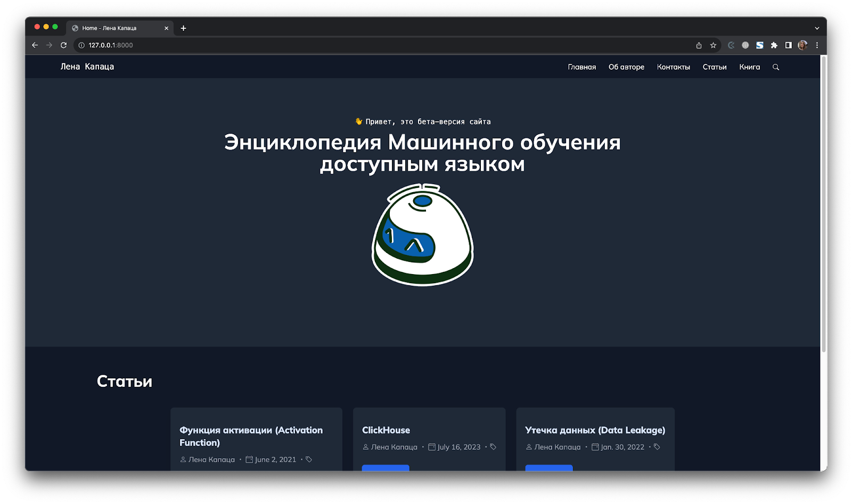Reload the page with the refresh icon

[x=63, y=45]
